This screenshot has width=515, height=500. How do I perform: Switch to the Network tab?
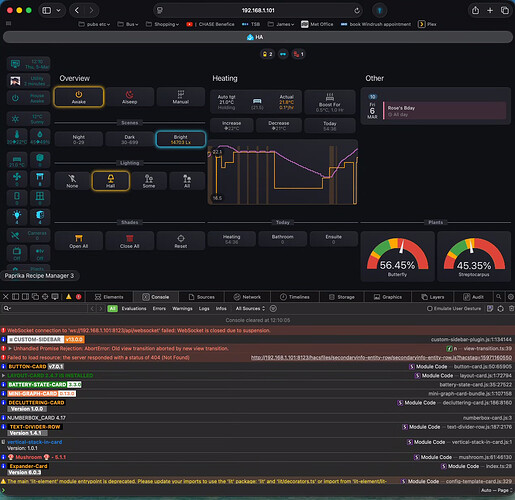pyautogui.click(x=247, y=297)
